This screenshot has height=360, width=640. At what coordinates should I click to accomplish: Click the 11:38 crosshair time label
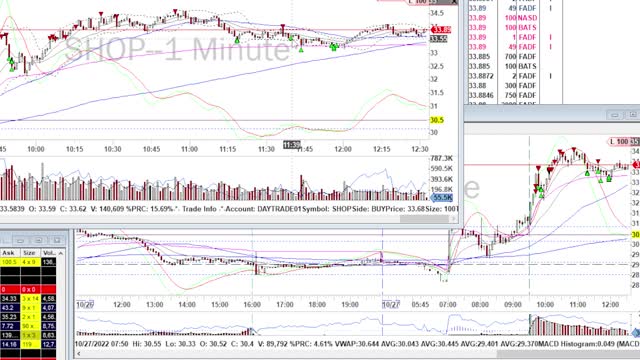(291, 144)
